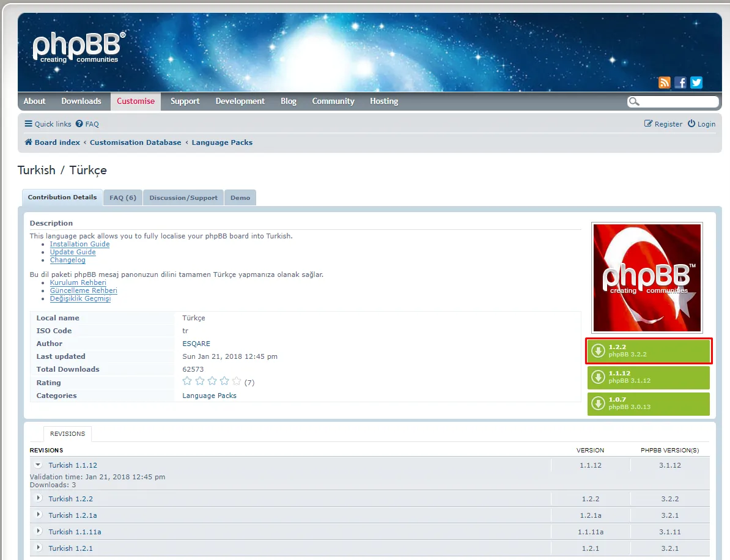The width and height of the screenshot is (730, 560).
Task: Click the third rating star
Action: tap(212, 381)
